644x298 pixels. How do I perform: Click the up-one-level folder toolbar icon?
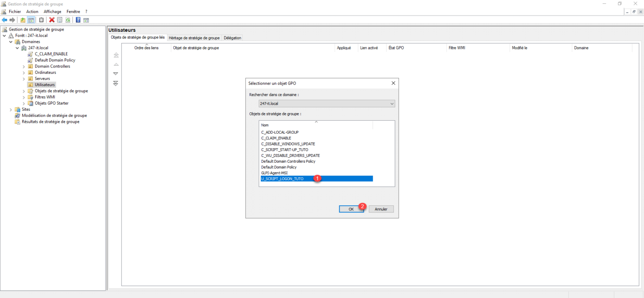(23, 20)
